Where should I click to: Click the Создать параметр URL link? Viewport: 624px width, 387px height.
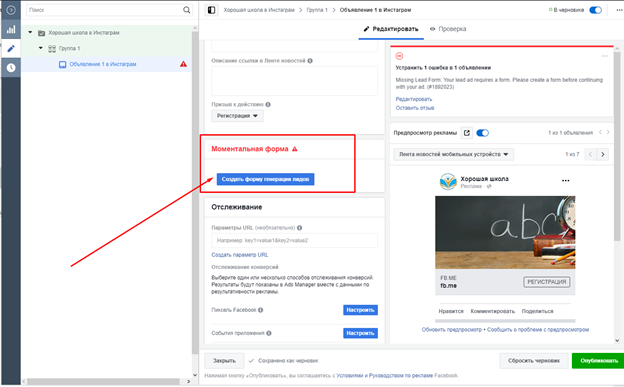[x=240, y=255]
